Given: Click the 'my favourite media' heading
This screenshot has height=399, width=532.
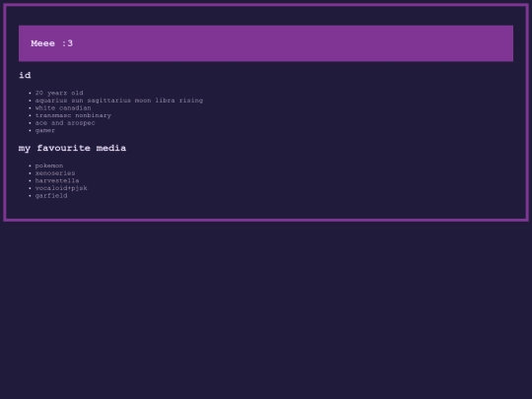Looking at the screenshot, I should click(72, 148).
